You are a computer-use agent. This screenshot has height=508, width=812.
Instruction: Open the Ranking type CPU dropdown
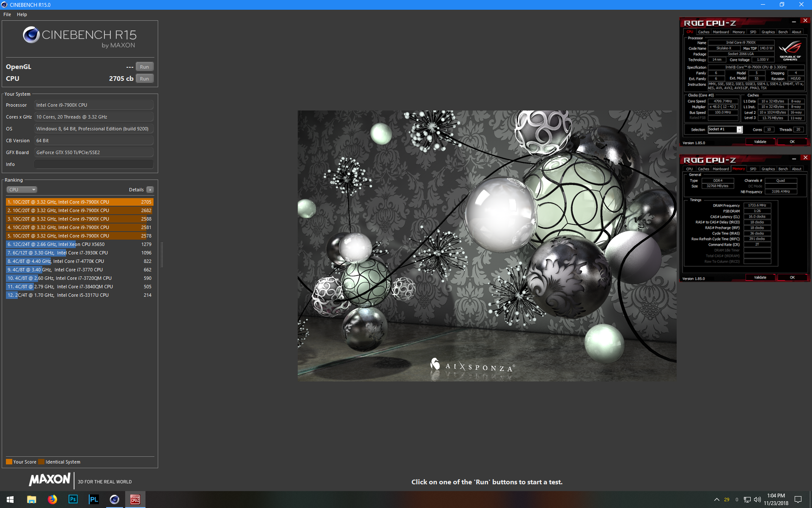click(x=22, y=190)
